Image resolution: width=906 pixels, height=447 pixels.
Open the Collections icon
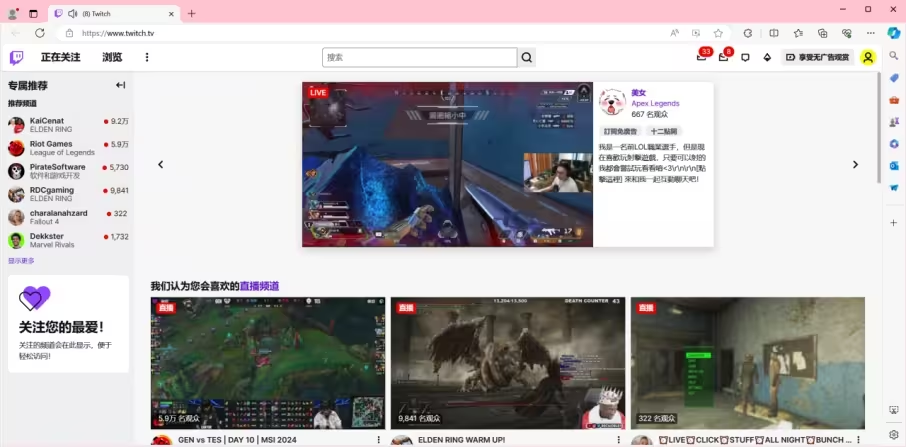823,33
